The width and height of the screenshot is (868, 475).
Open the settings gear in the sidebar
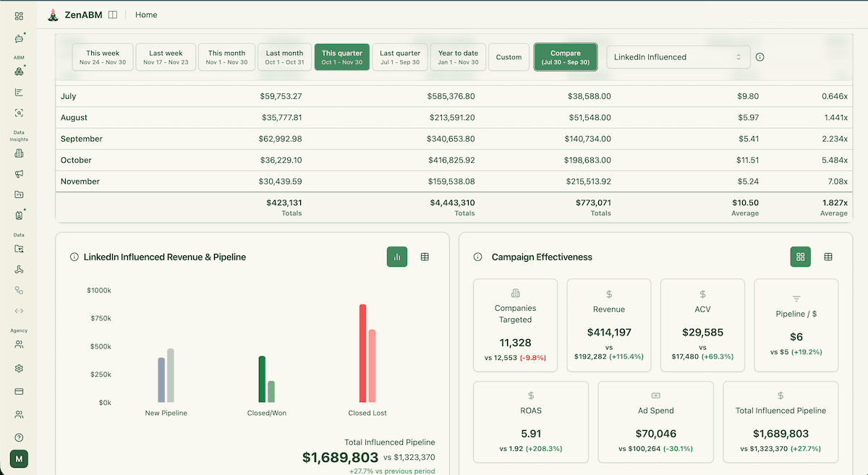click(19, 368)
